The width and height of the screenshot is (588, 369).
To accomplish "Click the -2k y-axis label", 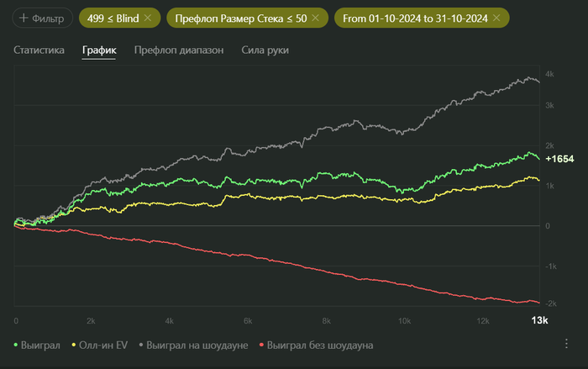I will (x=551, y=303).
